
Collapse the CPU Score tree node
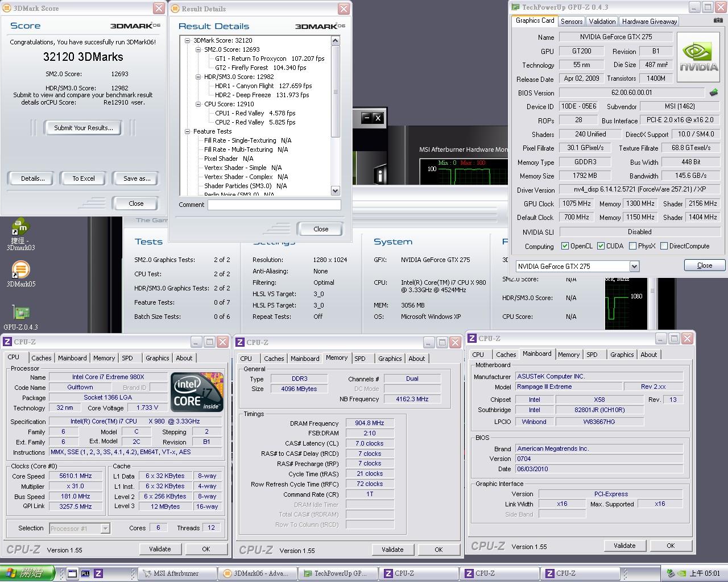[198, 104]
